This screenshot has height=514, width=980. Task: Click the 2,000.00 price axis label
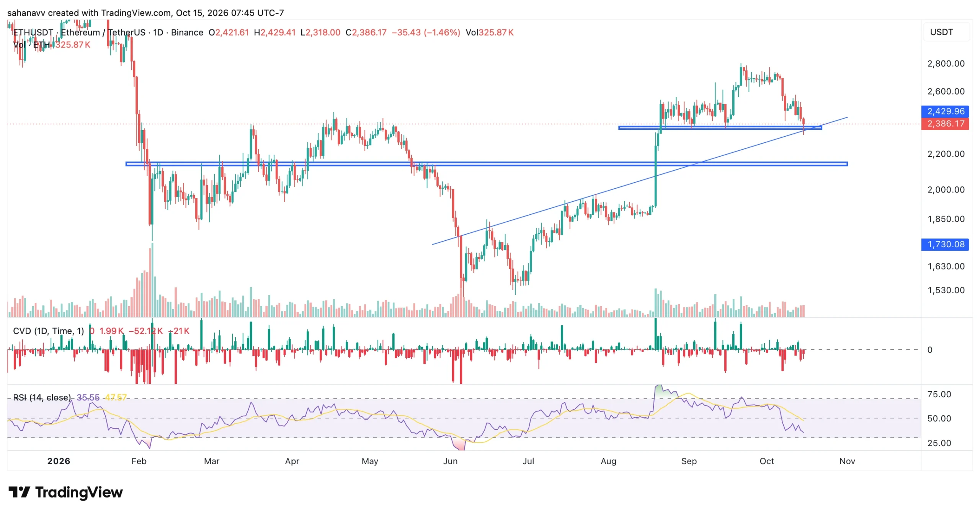pyautogui.click(x=946, y=189)
